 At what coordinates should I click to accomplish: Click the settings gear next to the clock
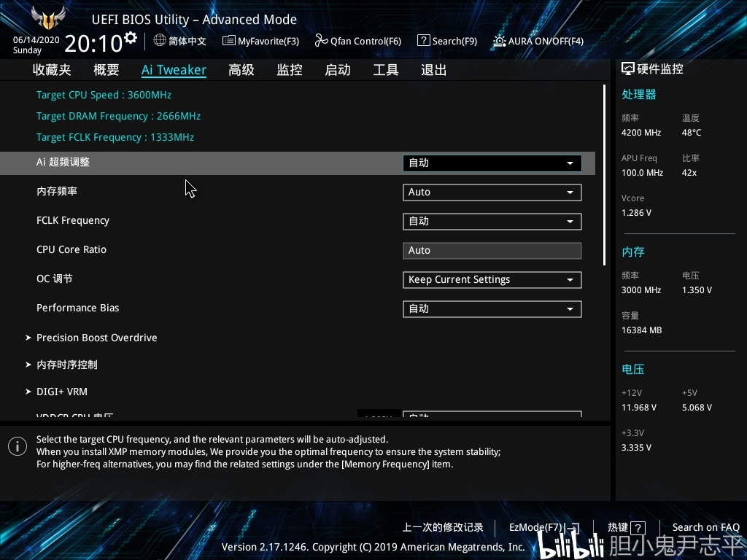(131, 38)
